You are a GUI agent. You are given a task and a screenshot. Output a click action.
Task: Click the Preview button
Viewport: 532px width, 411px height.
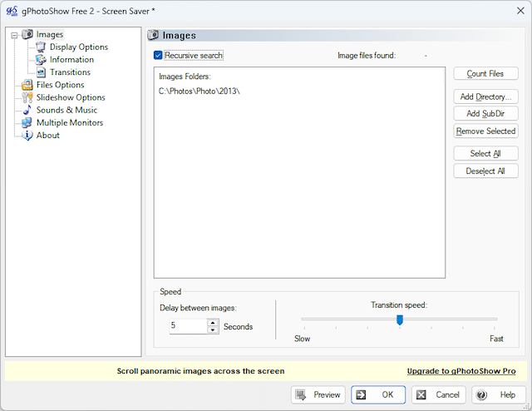[x=318, y=394]
